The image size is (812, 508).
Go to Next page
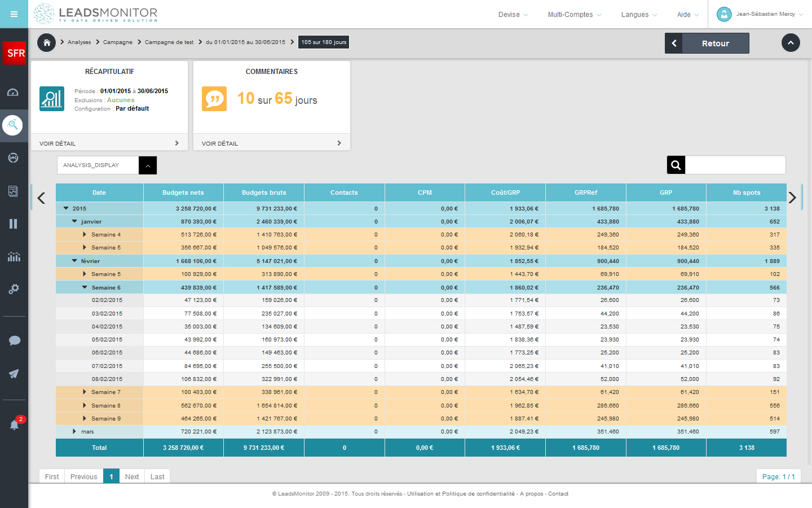pos(132,476)
